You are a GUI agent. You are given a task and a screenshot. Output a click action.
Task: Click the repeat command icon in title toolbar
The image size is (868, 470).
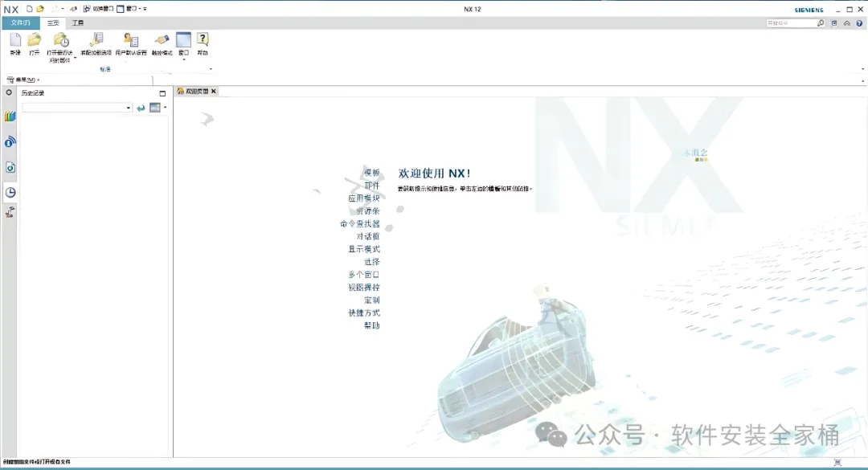pyautogui.click(x=73, y=9)
